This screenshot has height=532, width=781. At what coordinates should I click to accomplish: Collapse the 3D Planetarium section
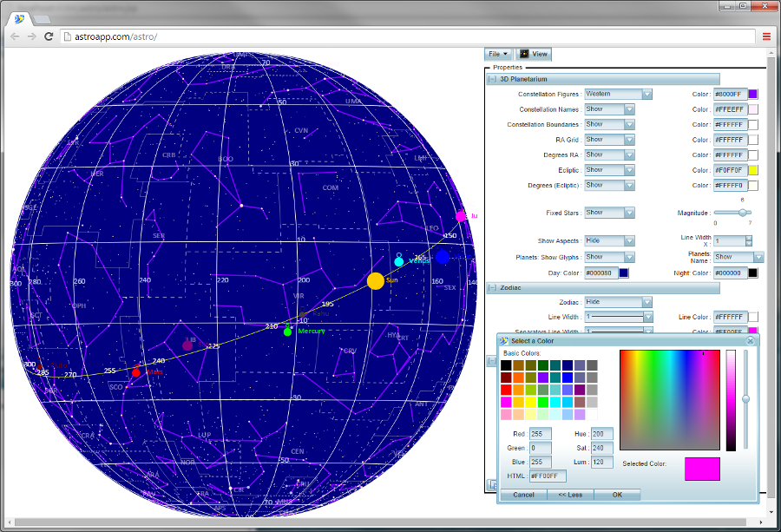(x=492, y=79)
